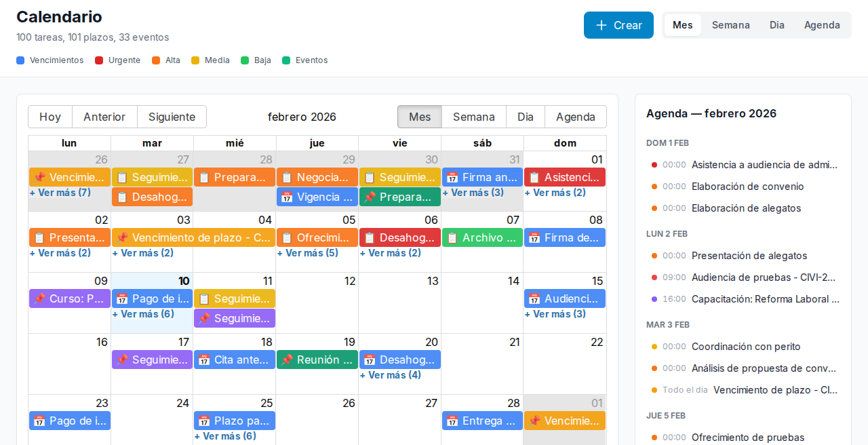Open day number 12 in calendar
The image size is (868, 445).
coord(350,281)
